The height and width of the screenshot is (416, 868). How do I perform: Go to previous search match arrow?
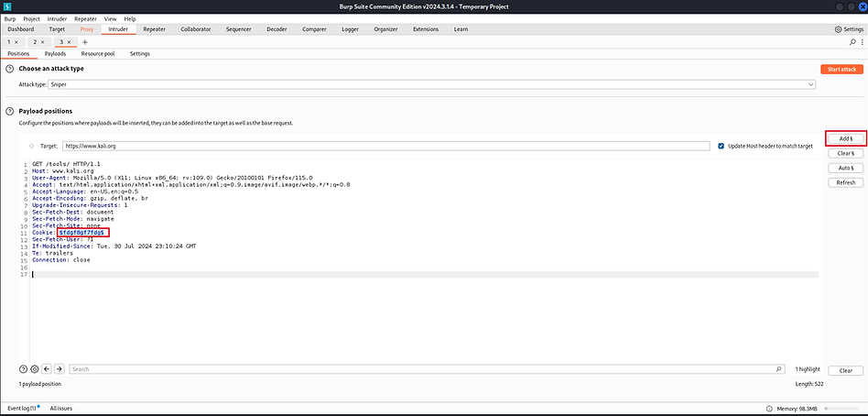coord(47,369)
